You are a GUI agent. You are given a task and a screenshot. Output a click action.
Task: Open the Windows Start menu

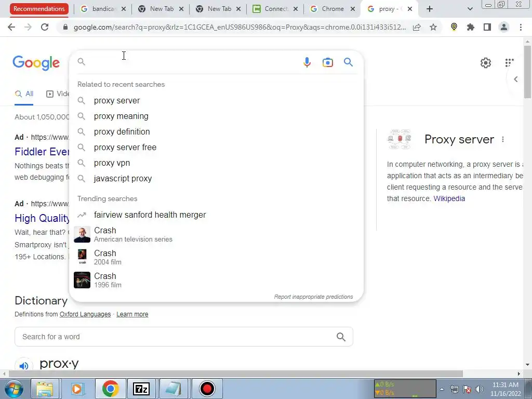14,389
